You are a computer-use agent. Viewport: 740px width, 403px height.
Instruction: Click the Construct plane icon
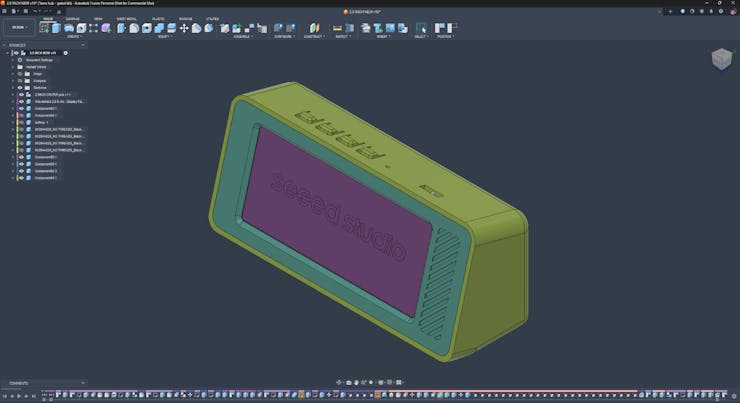point(314,28)
